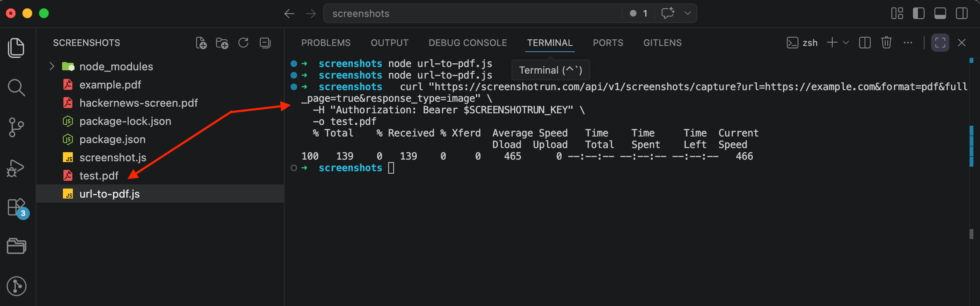Open the project folders icon in activity bar
Screen dimensions: 980x306
tap(17, 246)
